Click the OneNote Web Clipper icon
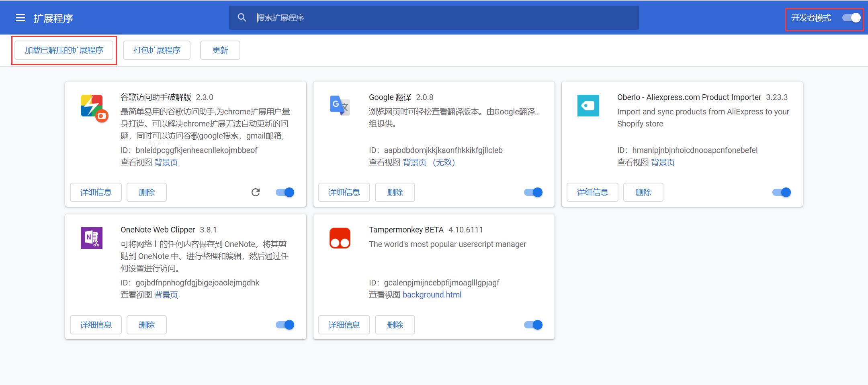Viewport: 868px width, 385px height. click(x=92, y=238)
